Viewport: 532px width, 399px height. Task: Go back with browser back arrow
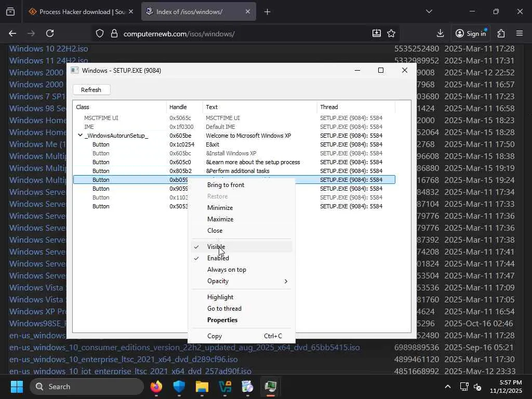[12, 33]
